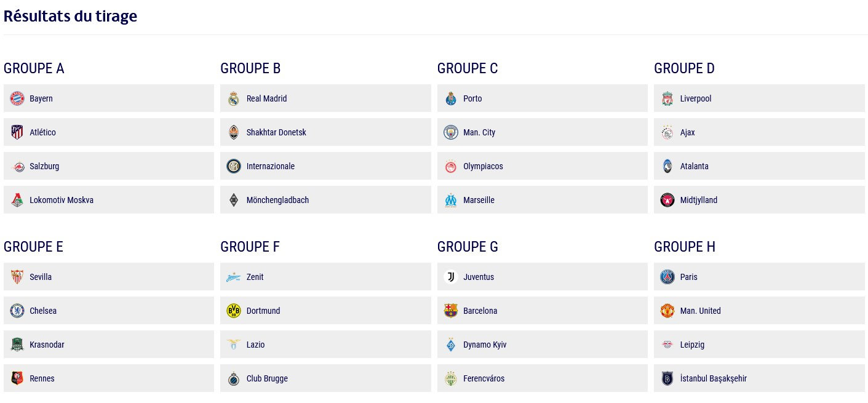This screenshot has height=403, width=868.
Task: Click the Paris Saint-Germain crest
Action: pos(667,277)
